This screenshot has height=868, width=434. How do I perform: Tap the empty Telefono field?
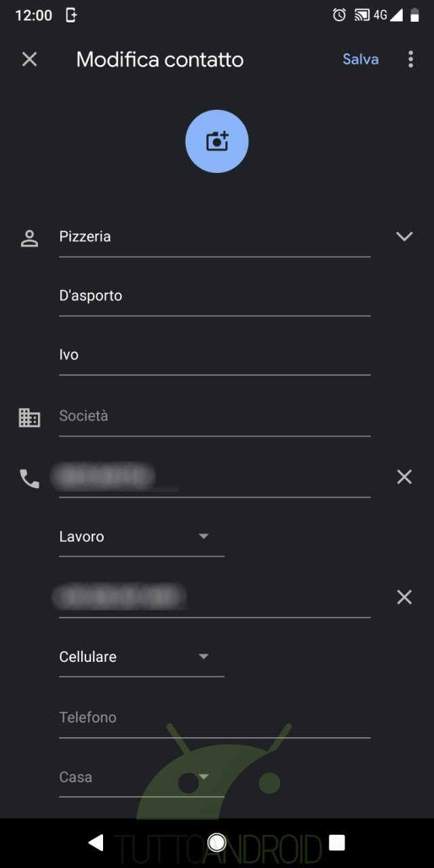click(x=214, y=717)
